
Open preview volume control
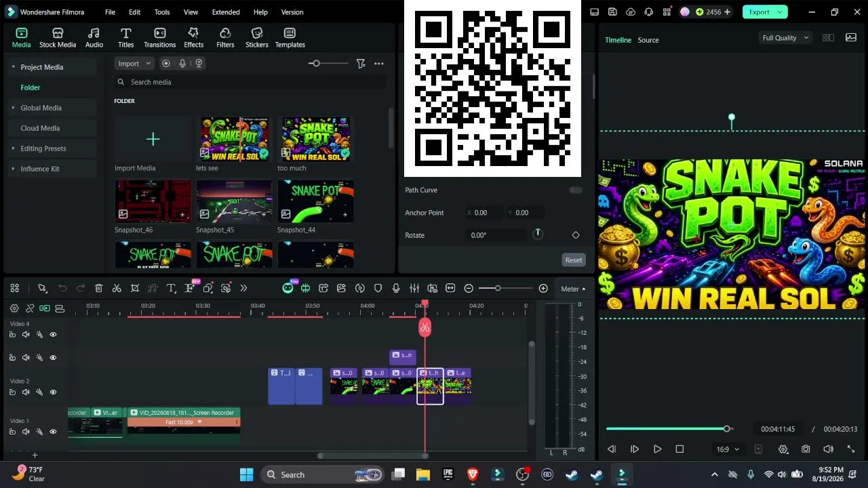(x=828, y=449)
